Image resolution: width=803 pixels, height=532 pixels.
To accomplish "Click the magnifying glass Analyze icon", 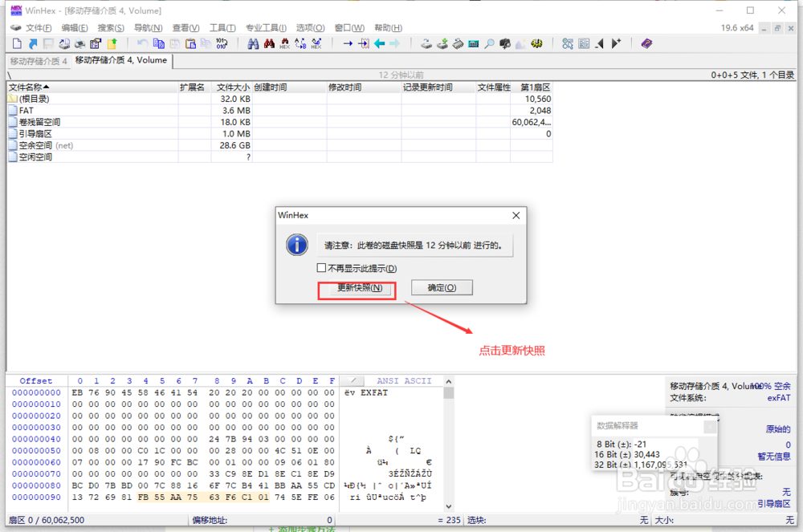I will pyautogui.click(x=490, y=43).
